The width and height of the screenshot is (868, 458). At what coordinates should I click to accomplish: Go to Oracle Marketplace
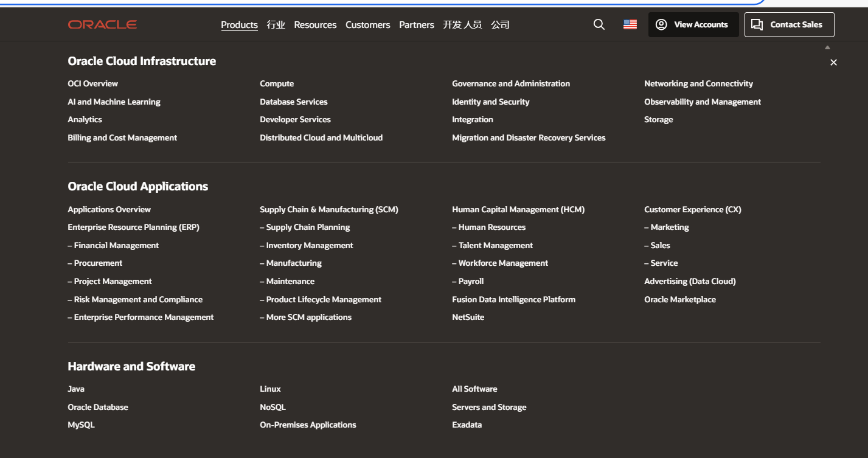(x=680, y=300)
